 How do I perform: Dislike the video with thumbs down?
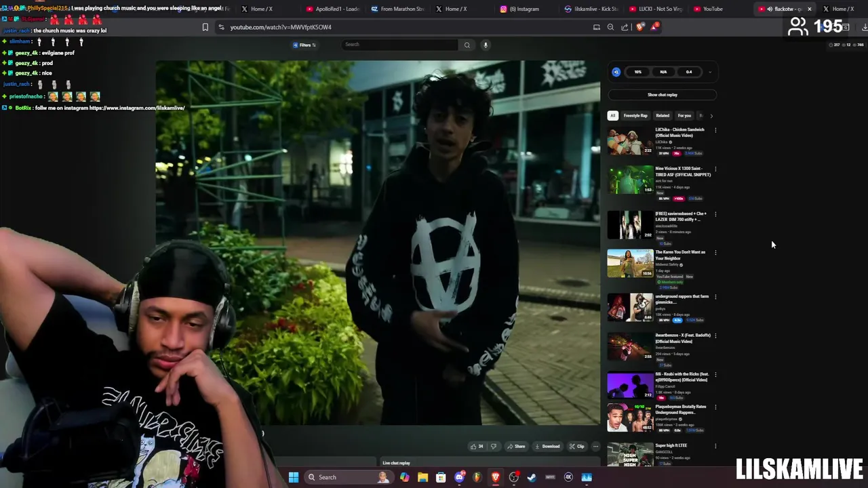(x=494, y=446)
